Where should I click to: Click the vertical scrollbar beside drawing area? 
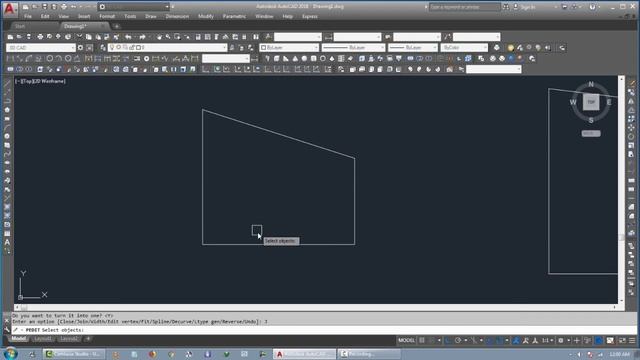pos(621,189)
